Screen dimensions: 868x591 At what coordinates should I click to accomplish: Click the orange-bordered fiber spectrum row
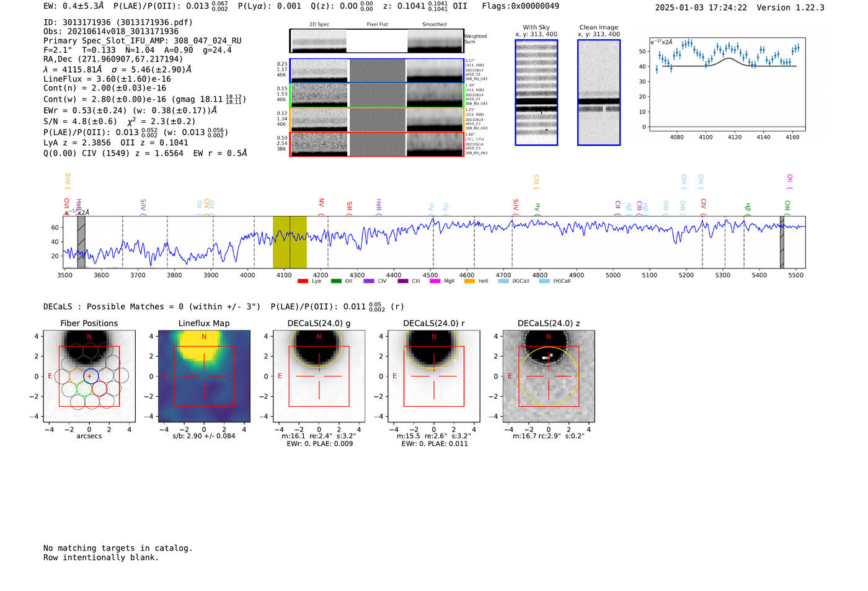376,120
